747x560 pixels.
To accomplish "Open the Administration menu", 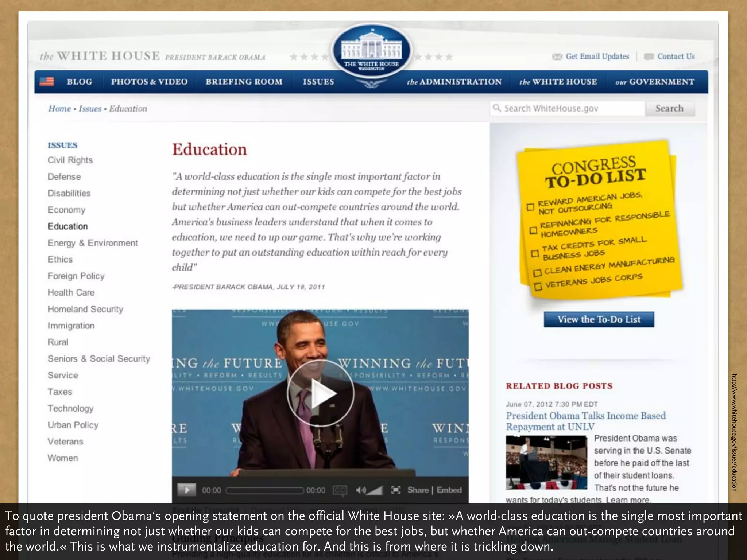I will pos(454,82).
